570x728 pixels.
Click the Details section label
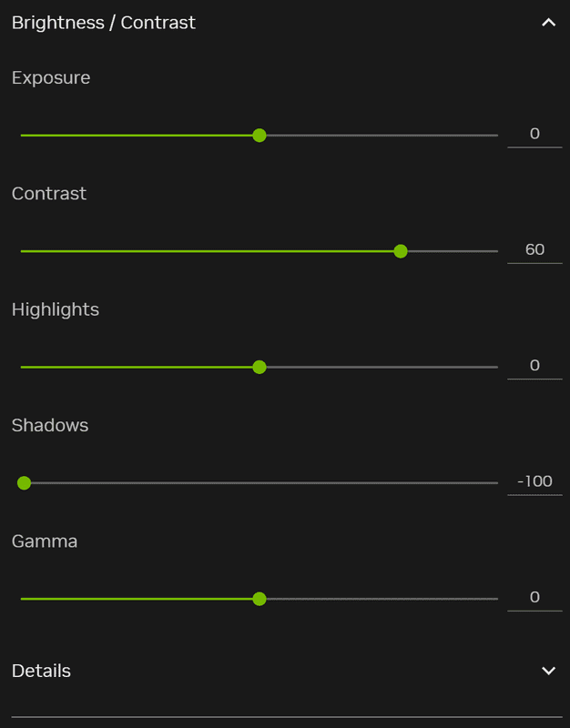point(41,671)
